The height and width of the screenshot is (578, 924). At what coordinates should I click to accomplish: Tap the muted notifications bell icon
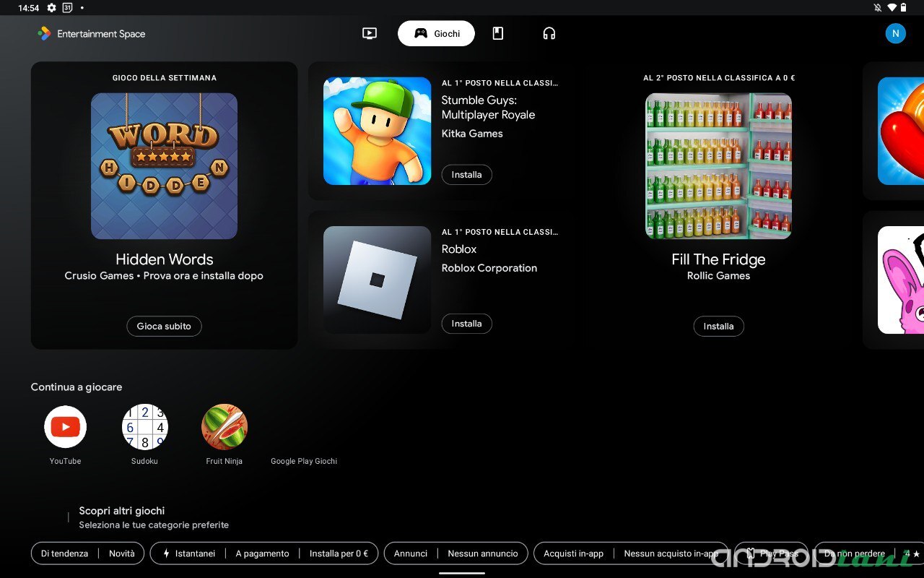[878, 8]
